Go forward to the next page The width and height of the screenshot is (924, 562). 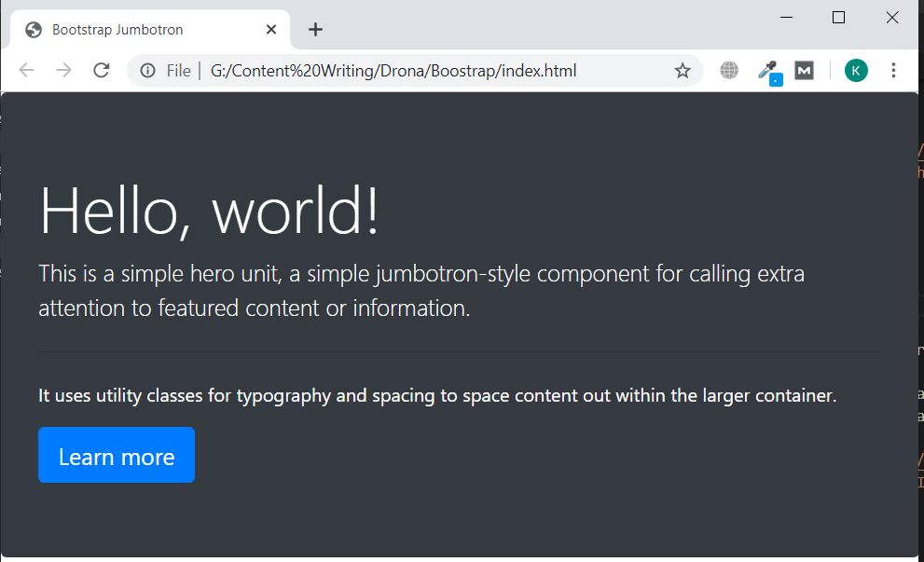pos(63,71)
